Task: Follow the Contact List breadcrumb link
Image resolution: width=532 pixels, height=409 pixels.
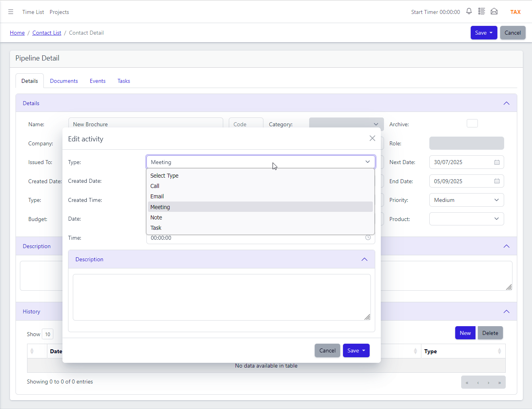Action: point(47,33)
